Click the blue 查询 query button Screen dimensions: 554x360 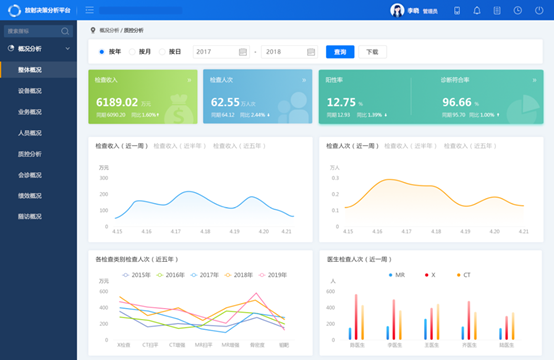coord(340,52)
